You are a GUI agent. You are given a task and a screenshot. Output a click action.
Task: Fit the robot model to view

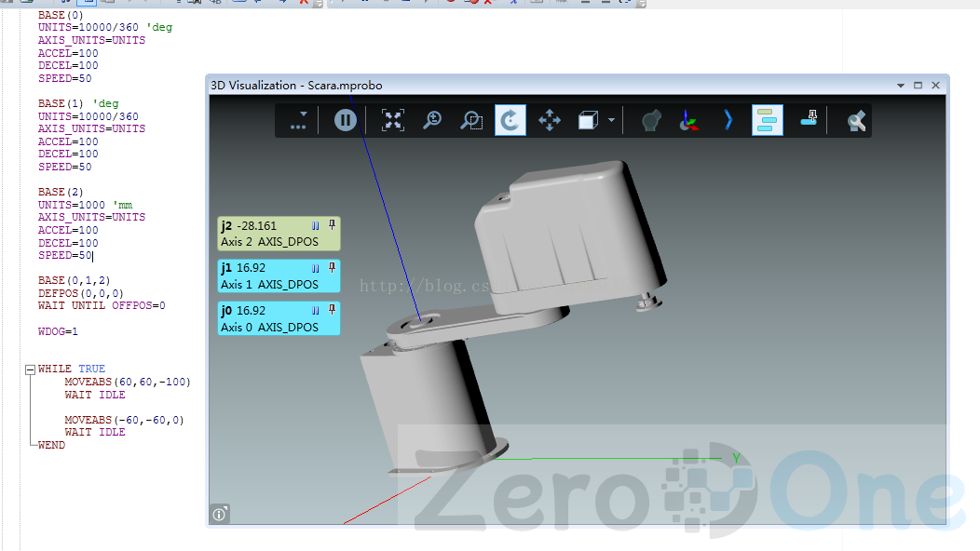[393, 120]
